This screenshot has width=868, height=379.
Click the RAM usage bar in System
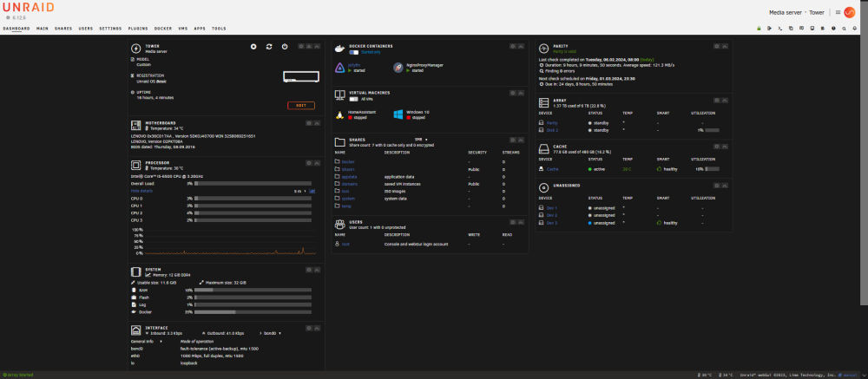click(x=253, y=290)
